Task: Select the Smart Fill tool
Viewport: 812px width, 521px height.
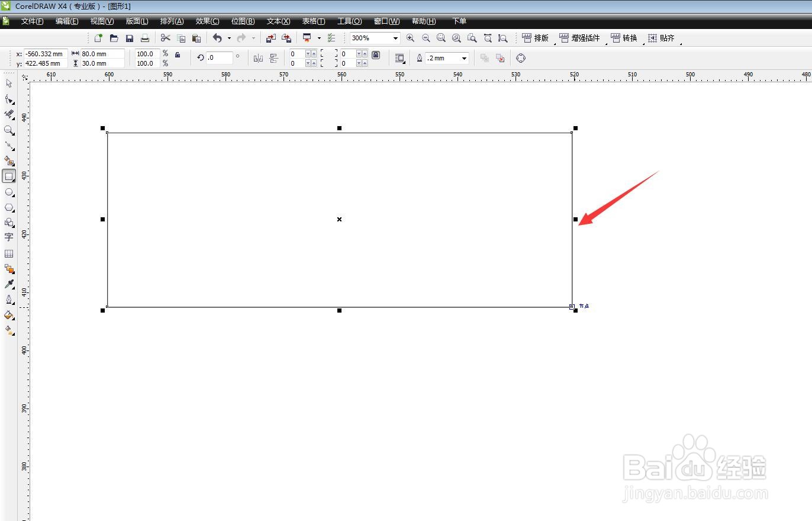Action: (9, 160)
